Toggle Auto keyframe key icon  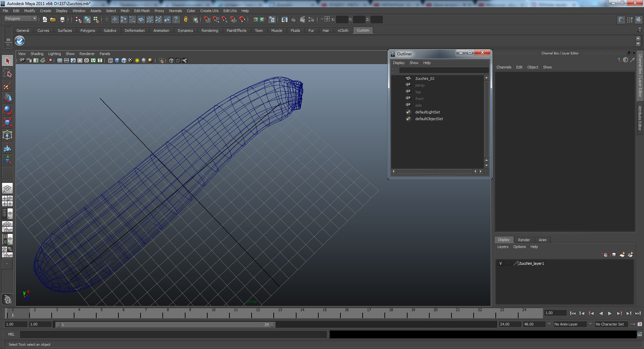click(633, 324)
